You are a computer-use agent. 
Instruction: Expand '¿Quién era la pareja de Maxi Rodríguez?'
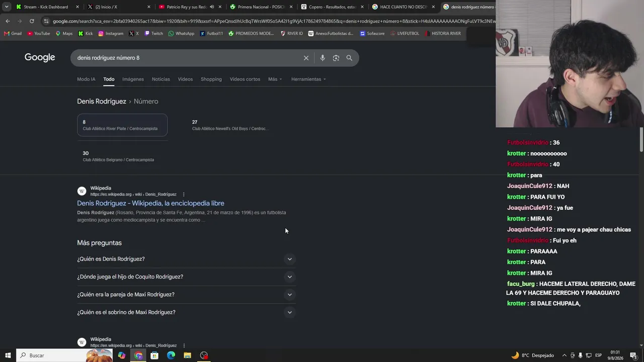click(185, 295)
